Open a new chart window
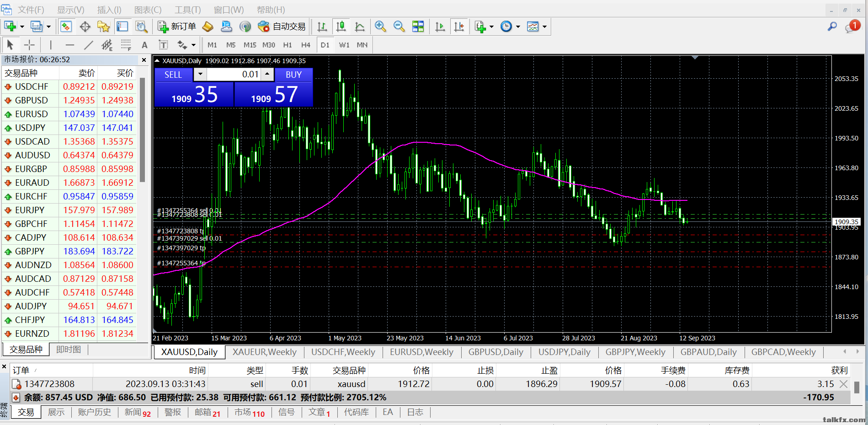 pyautogui.click(x=10, y=27)
